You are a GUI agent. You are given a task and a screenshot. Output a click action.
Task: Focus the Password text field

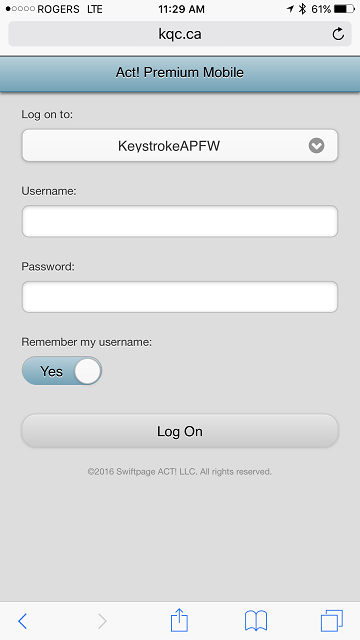coord(180,297)
